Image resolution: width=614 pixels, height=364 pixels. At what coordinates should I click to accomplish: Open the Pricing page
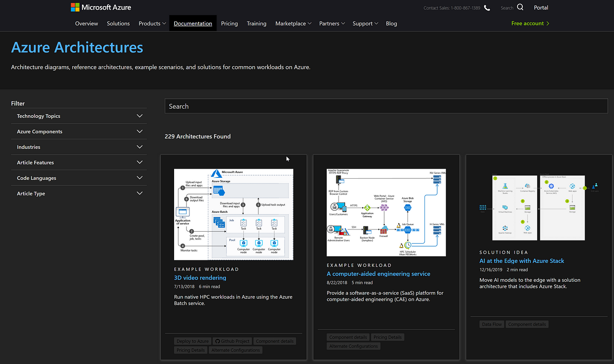[x=229, y=24]
